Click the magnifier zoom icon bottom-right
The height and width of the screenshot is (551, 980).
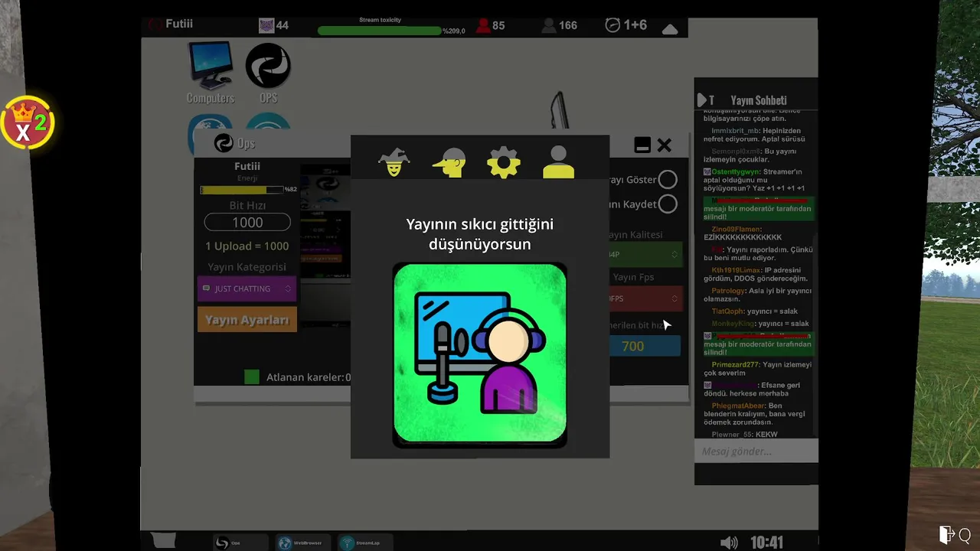coord(965,535)
